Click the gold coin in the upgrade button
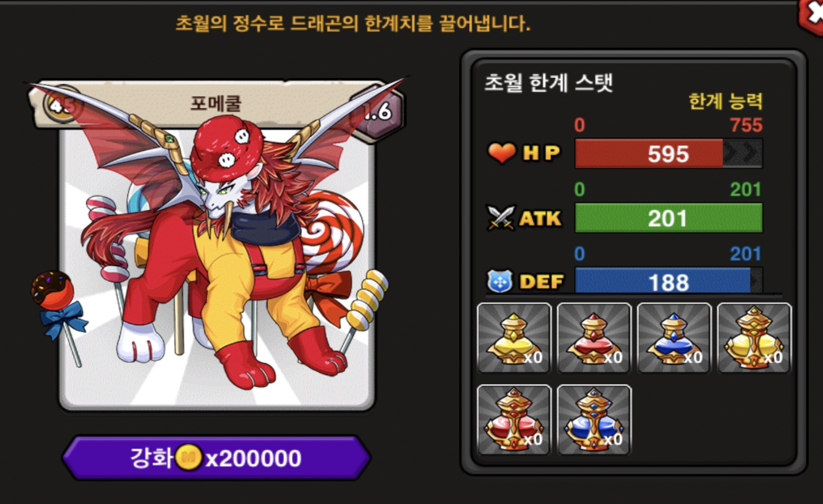 (x=189, y=457)
